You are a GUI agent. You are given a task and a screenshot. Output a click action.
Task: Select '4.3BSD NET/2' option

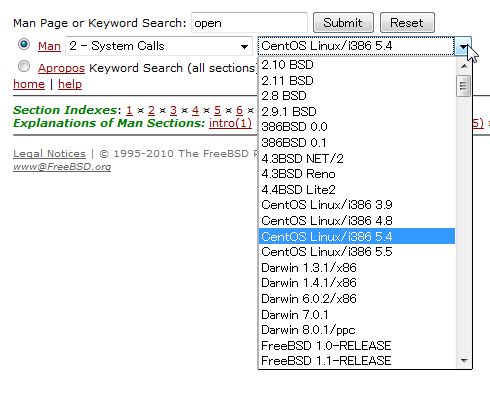(357, 158)
